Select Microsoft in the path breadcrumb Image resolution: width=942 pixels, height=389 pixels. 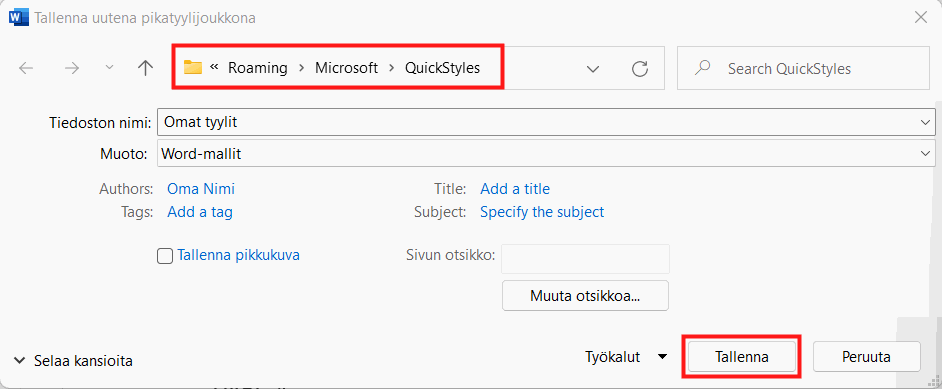click(347, 68)
